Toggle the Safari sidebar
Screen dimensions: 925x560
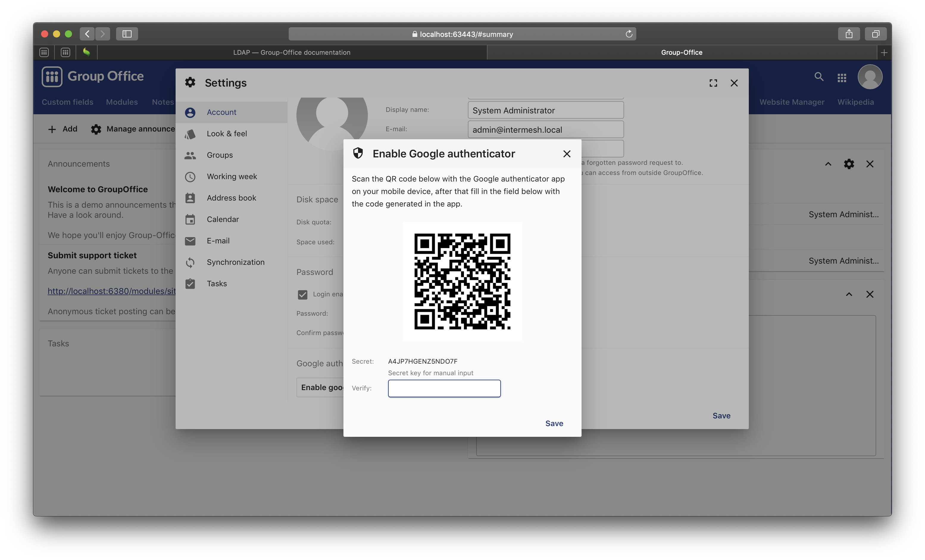127,34
